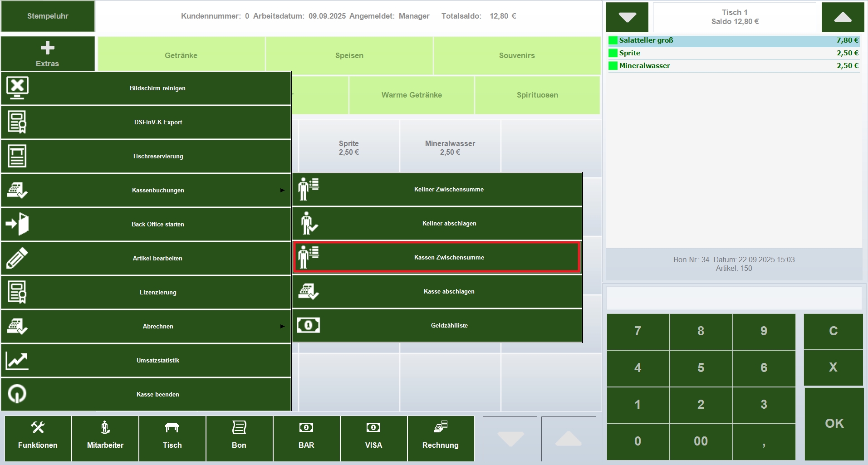This screenshot has height=465, width=868.
Task: Pay with BAR cash button
Action: (x=306, y=438)
